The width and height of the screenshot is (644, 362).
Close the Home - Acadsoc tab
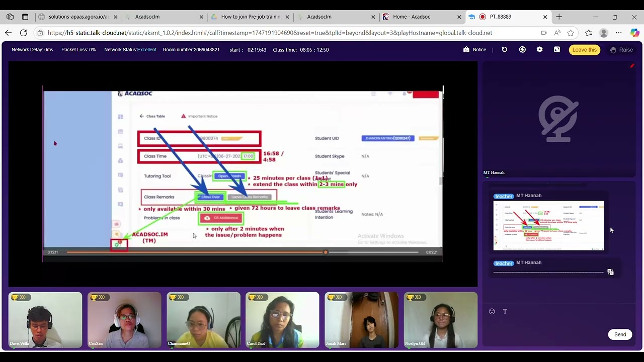coord(459,17)
